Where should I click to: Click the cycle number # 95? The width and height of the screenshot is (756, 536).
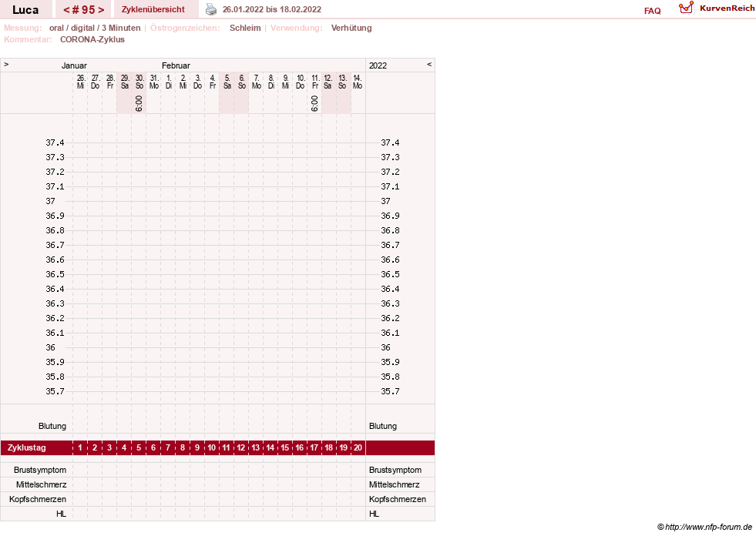click(x=83, y=10)
